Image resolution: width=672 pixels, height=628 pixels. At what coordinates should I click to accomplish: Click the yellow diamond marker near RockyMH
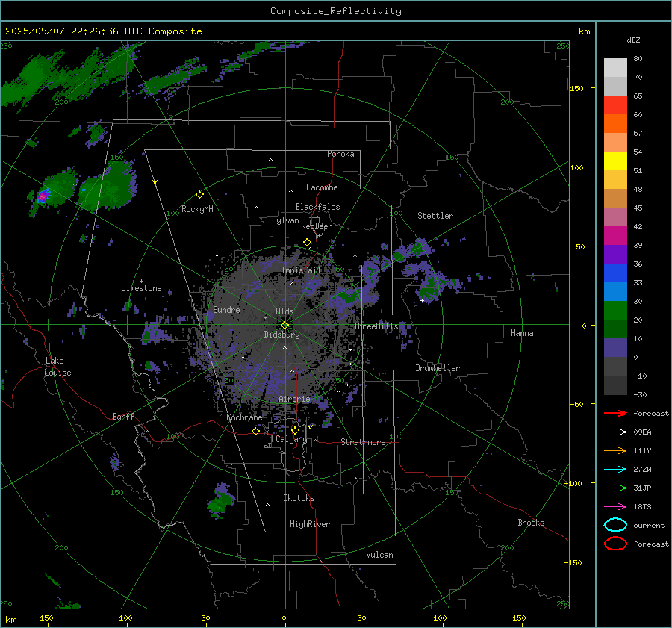coord(199,195)
